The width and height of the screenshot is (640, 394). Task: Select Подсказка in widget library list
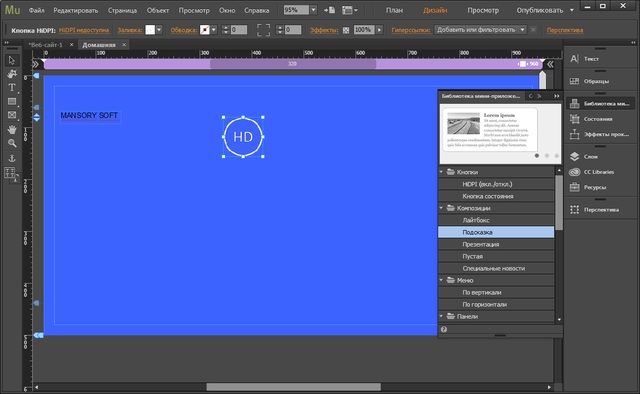pyautogui.click(x=496, y=232)
